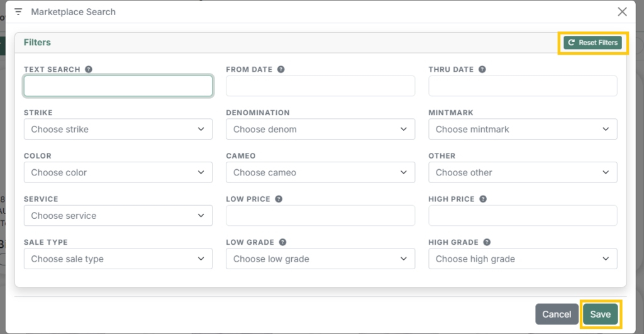Click the Cancel button
This screenshot has width=644, height=334.
point(557,315)
